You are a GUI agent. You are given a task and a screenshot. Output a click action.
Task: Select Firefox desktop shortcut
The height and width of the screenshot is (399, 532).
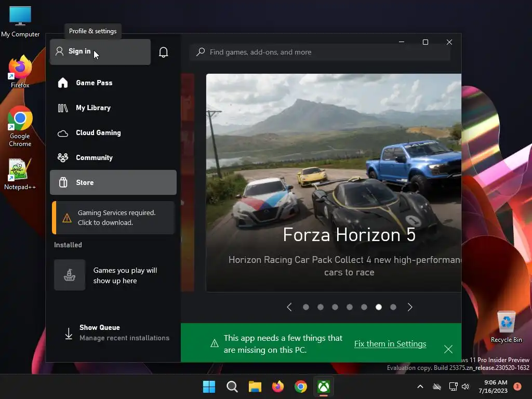click(20, 72)
